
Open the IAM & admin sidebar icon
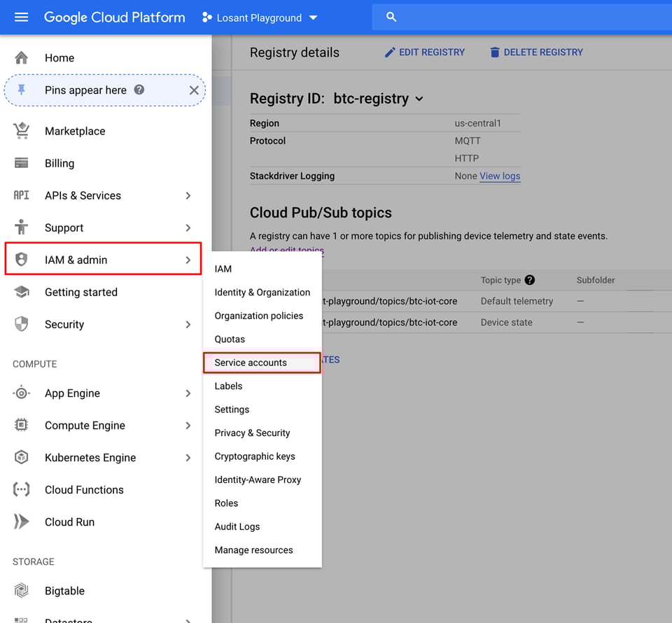(22, 259)
